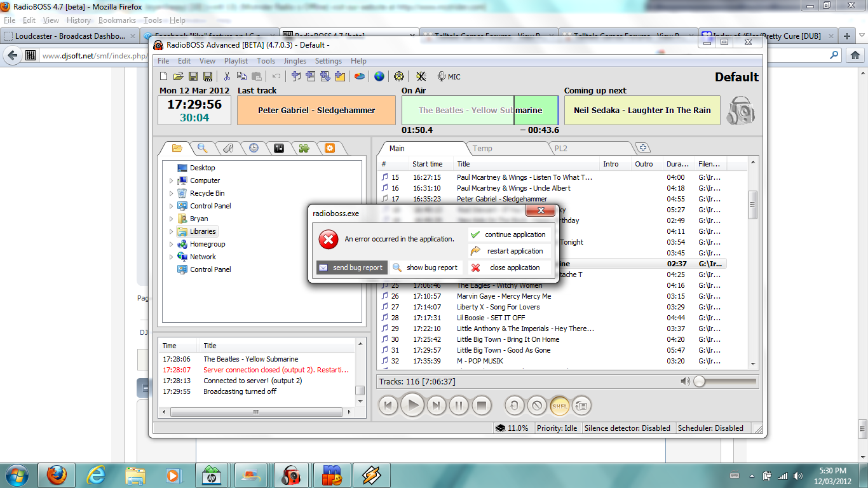Image resolution: width=868 pixels, height=488 pixels.
Task: Click the Add track music note icon
Action: (296, 76)
